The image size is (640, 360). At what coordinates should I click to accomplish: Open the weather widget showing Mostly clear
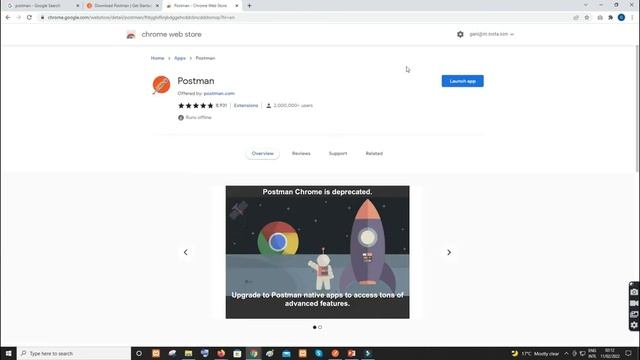[535, 353]
